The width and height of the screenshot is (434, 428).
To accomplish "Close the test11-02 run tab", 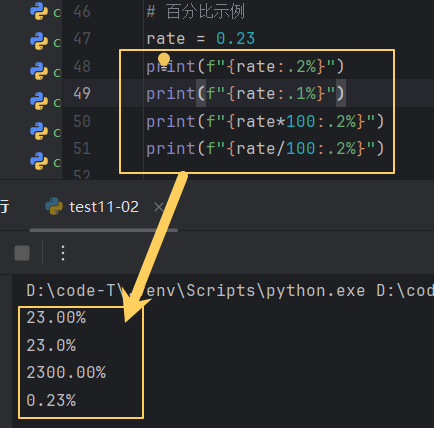I will pos(159,207).
